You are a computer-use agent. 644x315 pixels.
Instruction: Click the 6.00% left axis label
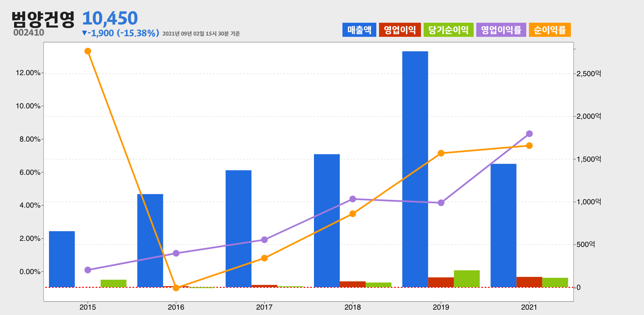coord(30,173)
